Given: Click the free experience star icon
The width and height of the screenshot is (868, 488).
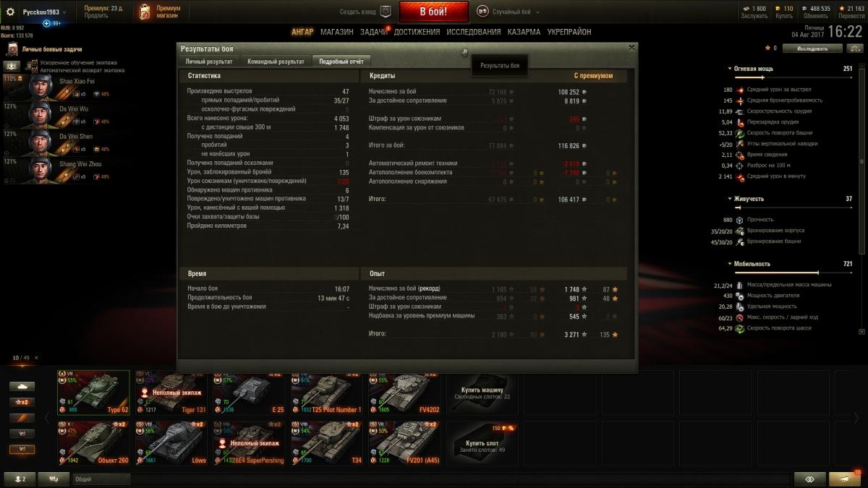Looking at the screenshot, I should pyautogui.click(x=841, y=9).
